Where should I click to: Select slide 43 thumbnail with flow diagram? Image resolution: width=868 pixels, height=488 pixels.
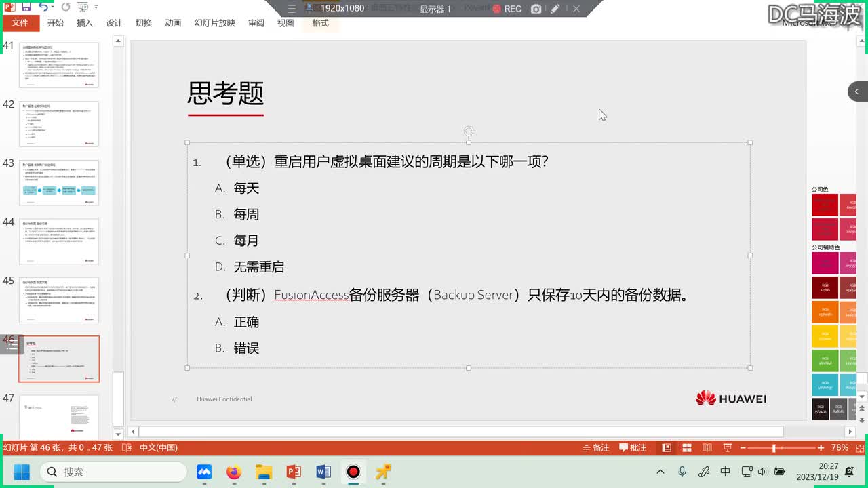pos(59,183)
